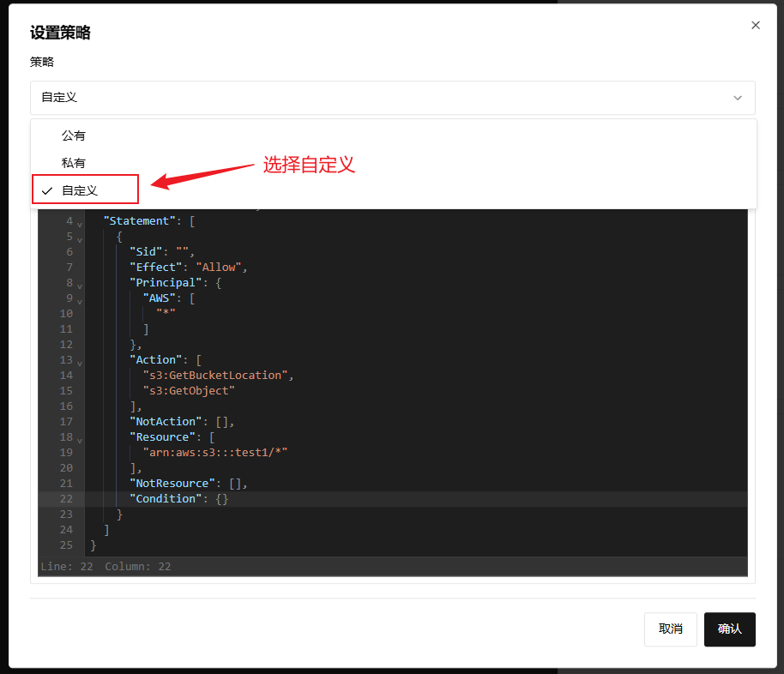Screen dimensions: 784x674
Task: Click the checkmark icon beside 自定义
Action: coord(47,190)
